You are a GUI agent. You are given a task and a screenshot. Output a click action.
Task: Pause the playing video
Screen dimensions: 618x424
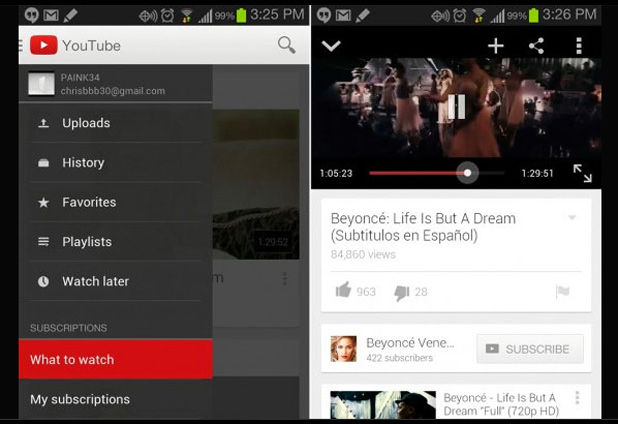pos(456,107)
